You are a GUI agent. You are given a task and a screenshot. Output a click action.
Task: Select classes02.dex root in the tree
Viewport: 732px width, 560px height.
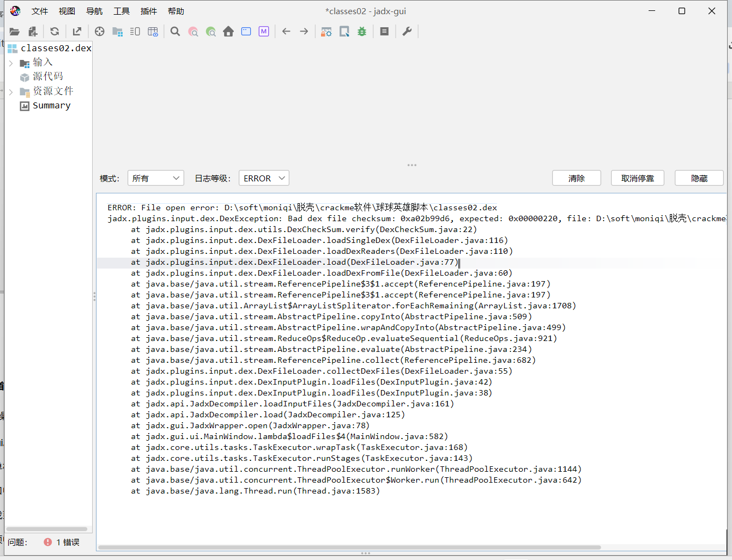[x=56, y=48]
